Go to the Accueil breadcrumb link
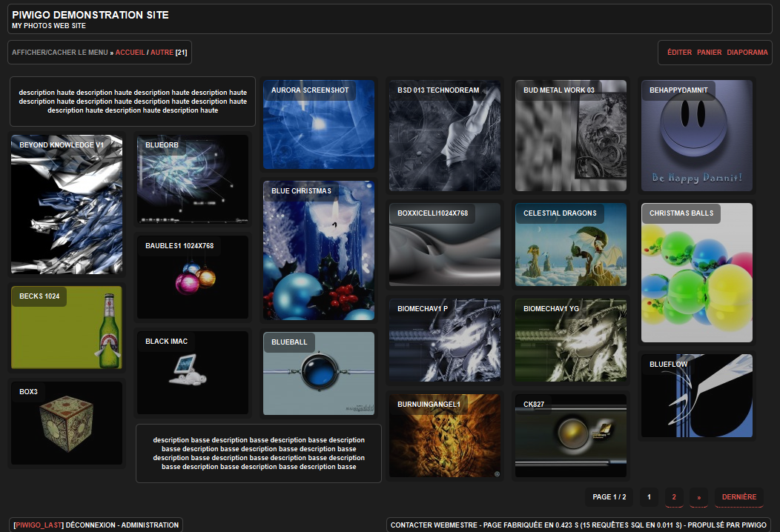The height and width of the screenshot is (532, 780). point(130,53)
